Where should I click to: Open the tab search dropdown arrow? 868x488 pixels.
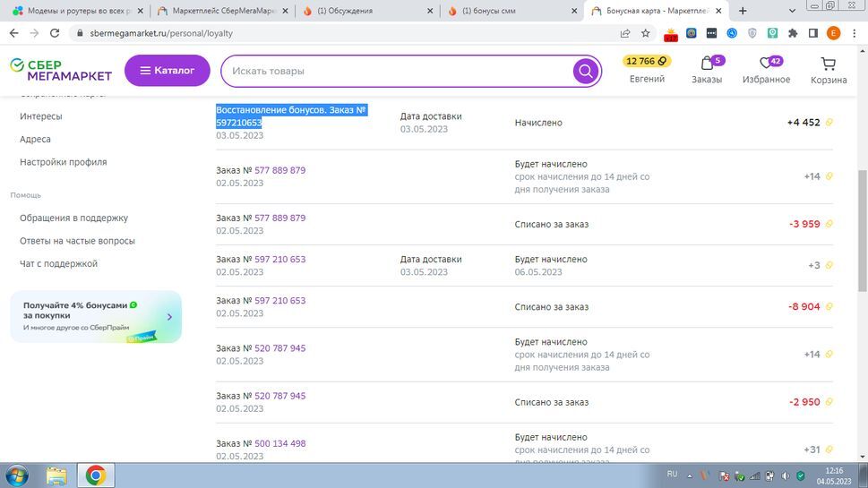[x=792, y=11]
